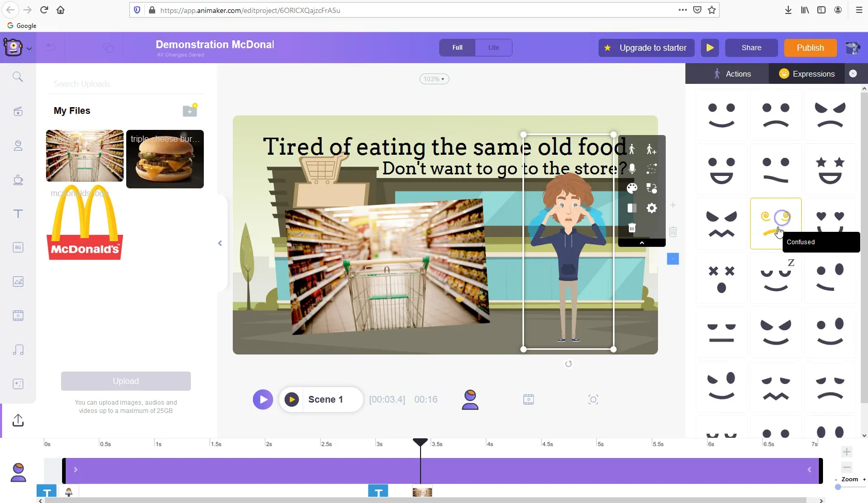Viewport: 868px width, 503px height.
Task: Switch project view to Full mode
Action: pos(457,48)
